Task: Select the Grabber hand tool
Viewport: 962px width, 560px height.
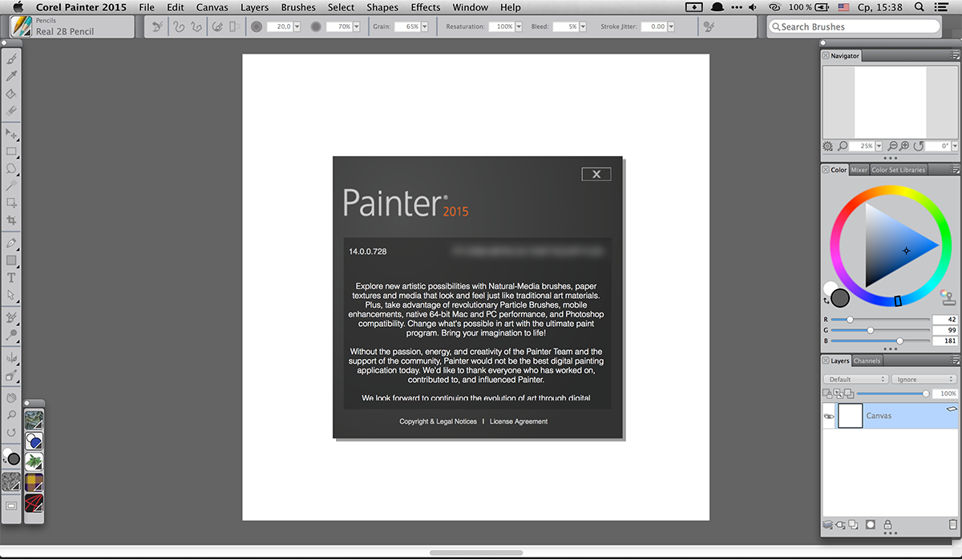Action: point(11,397)
